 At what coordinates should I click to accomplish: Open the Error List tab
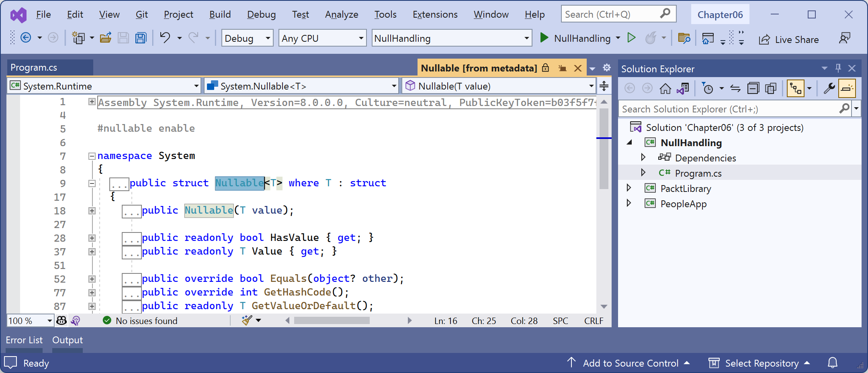click(x=24, y=340)
